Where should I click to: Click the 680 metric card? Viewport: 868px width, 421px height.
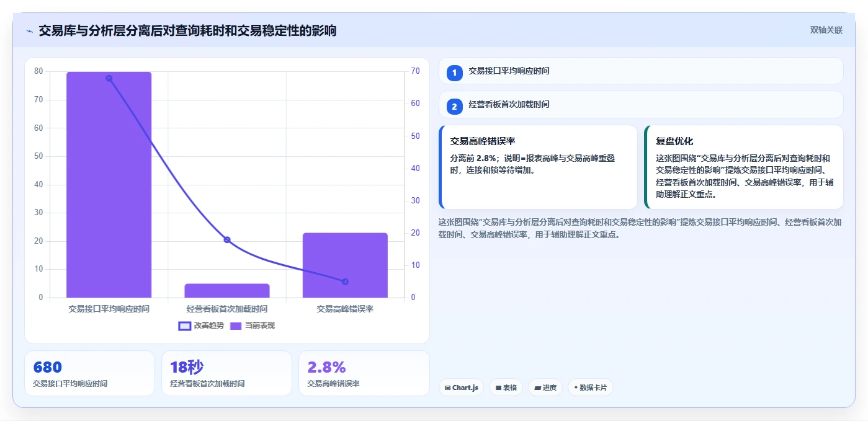click(x=89, y=373)
